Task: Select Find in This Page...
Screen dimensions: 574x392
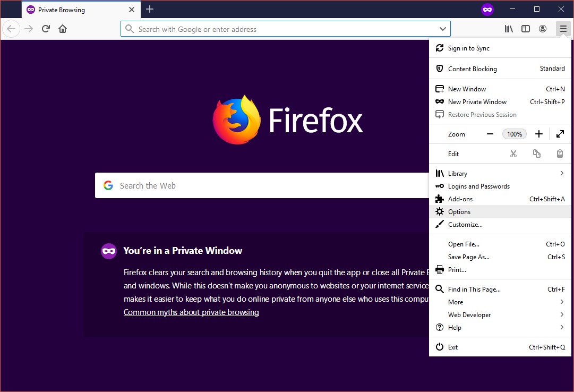Action: click(500, 289)
